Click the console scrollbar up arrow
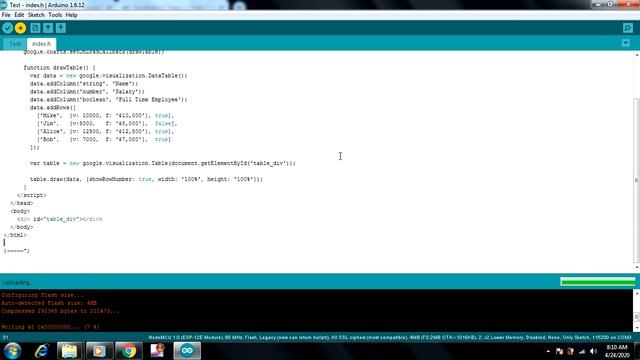 coord(636,293)
